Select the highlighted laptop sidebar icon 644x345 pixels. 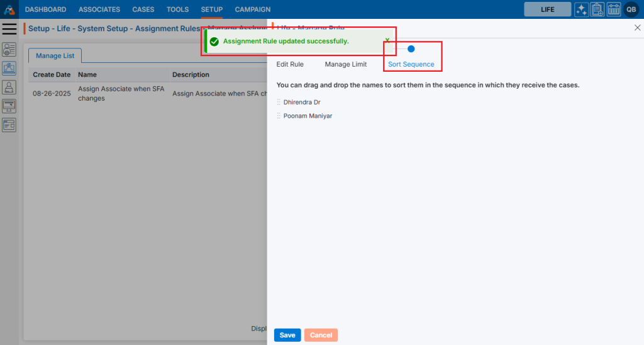9,69
